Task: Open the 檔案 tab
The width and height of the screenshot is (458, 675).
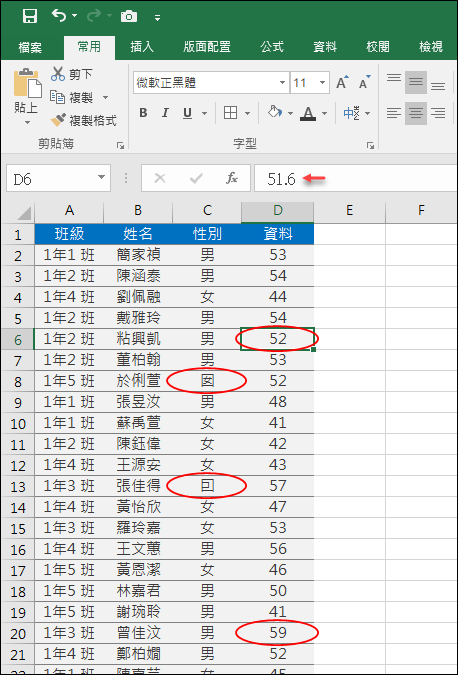Action: point(30,47)
